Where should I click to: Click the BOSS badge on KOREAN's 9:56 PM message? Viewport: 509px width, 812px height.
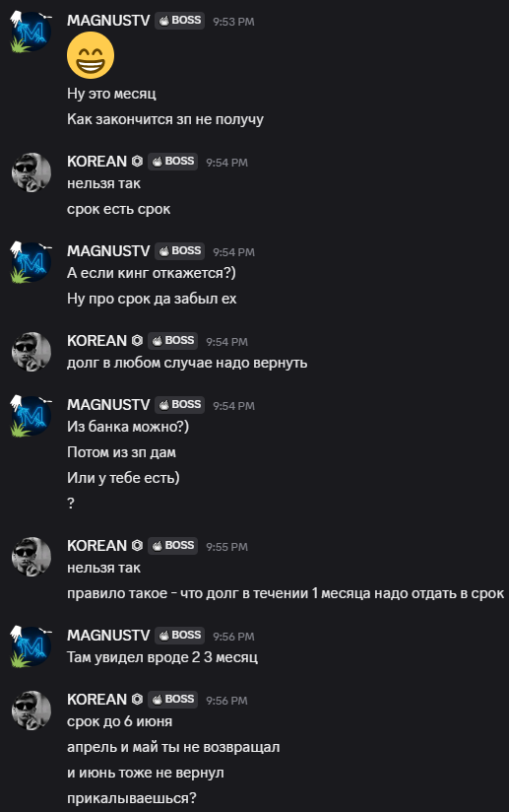coord(172,699)
